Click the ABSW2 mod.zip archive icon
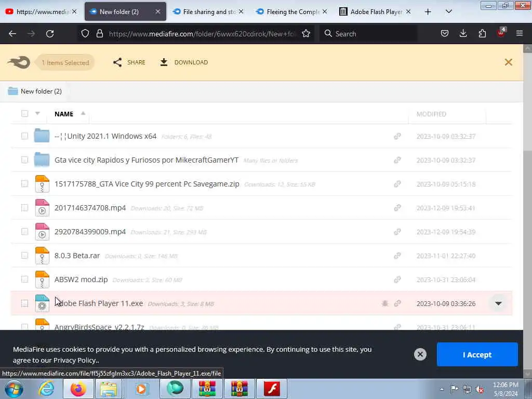Image resolution: width=532 pixels, height=399 pixels. tap(42, 280)
